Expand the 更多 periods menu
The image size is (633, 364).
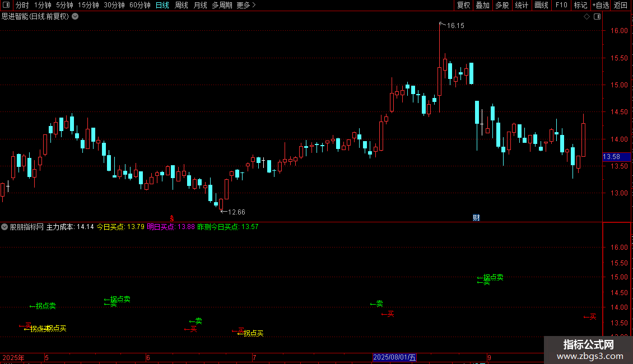point(246,5)
